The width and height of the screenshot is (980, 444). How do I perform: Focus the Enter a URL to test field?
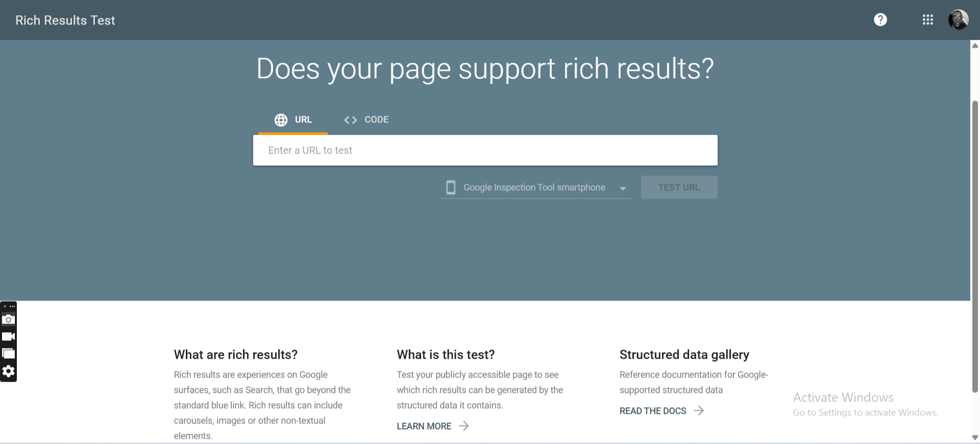point(485,151)
